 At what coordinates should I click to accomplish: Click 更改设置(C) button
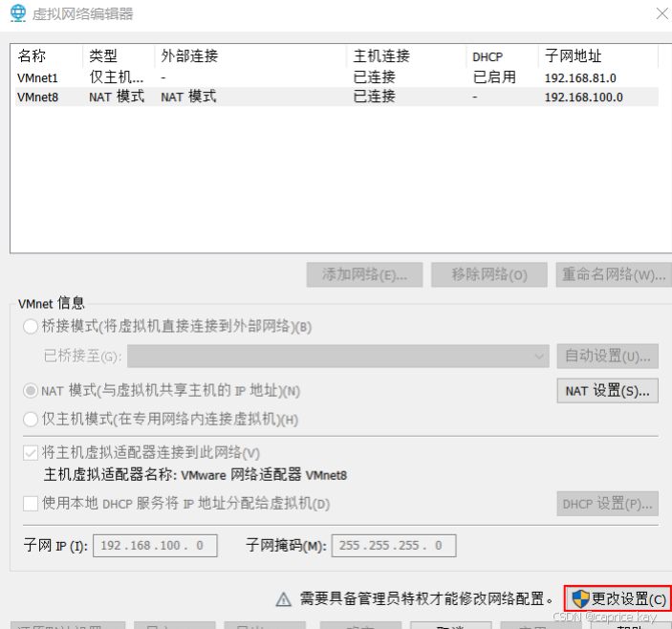coord(618,598)
